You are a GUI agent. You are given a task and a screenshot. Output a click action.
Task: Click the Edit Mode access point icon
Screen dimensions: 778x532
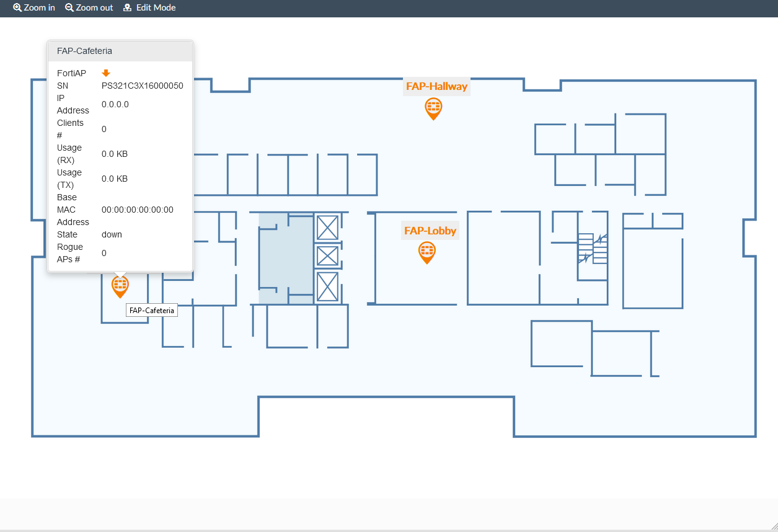pos(126,7)
